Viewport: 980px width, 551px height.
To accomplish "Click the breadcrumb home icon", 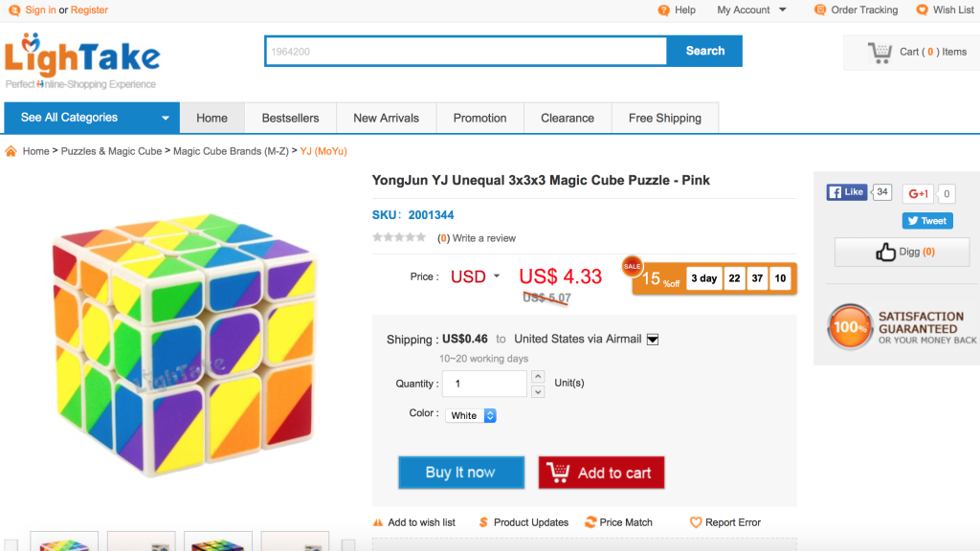I will pyautogui.click(x=11, y=151).
